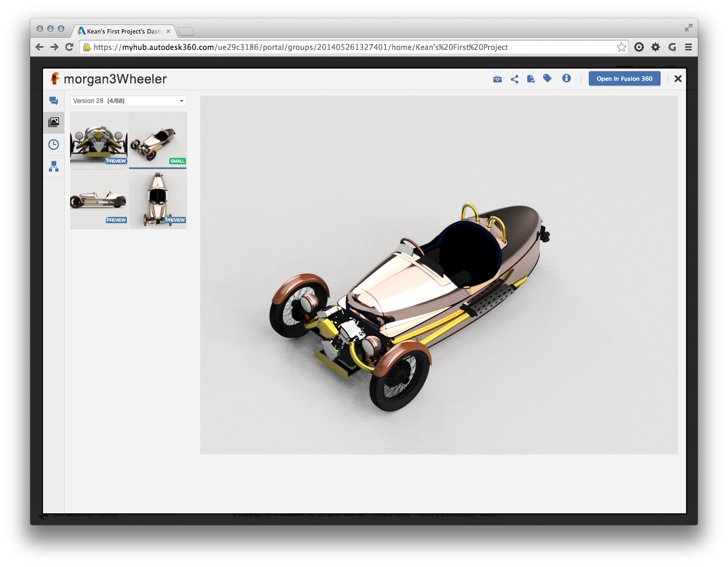
Task: Open version history clock icon
Action: (54, 145)
